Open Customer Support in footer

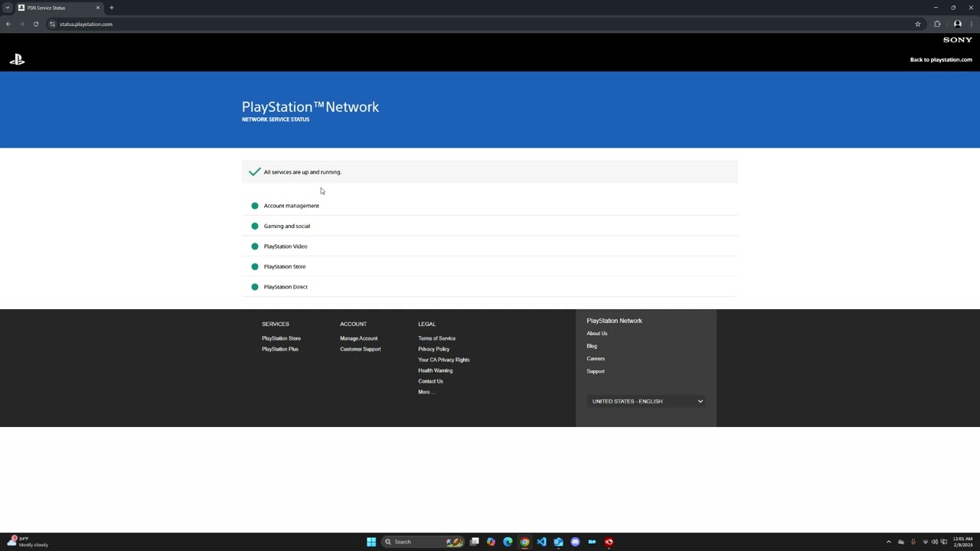(360, 349)
